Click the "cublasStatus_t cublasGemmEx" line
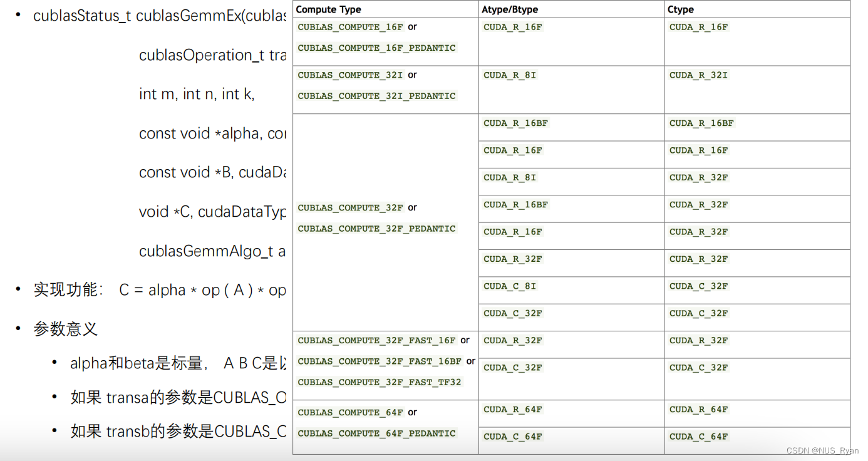This screenshot has width=868, height=461. coord(160,16)
